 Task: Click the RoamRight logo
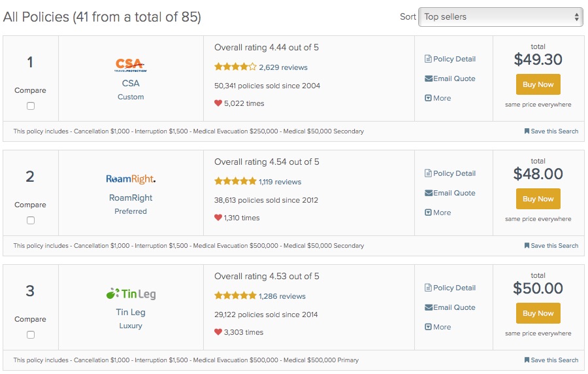[x=131, y=179]
